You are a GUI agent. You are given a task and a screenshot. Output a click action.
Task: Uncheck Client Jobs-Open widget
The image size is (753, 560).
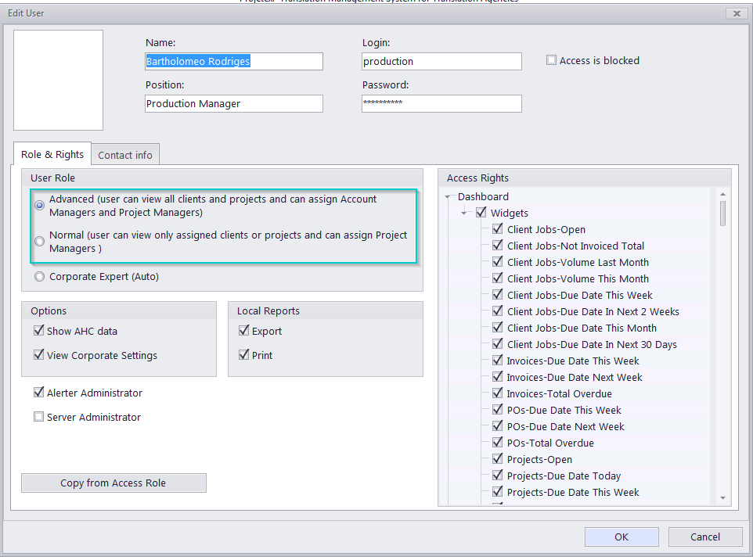pos(498,229)
